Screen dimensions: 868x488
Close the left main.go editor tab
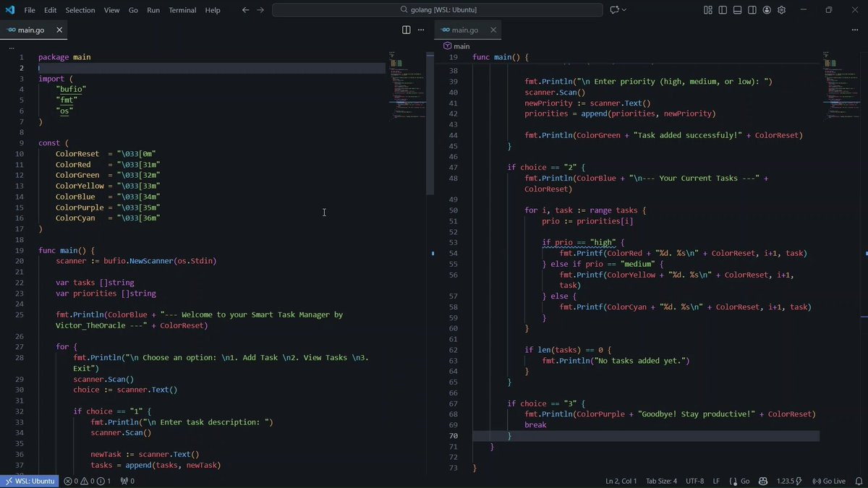tap(59, 30)
